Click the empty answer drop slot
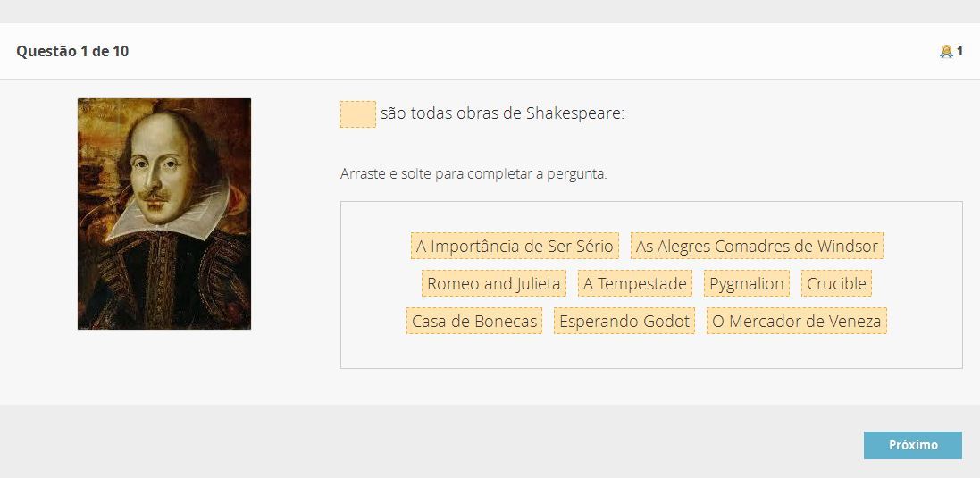The image size is (980, 478). click(x=357, y=114)
